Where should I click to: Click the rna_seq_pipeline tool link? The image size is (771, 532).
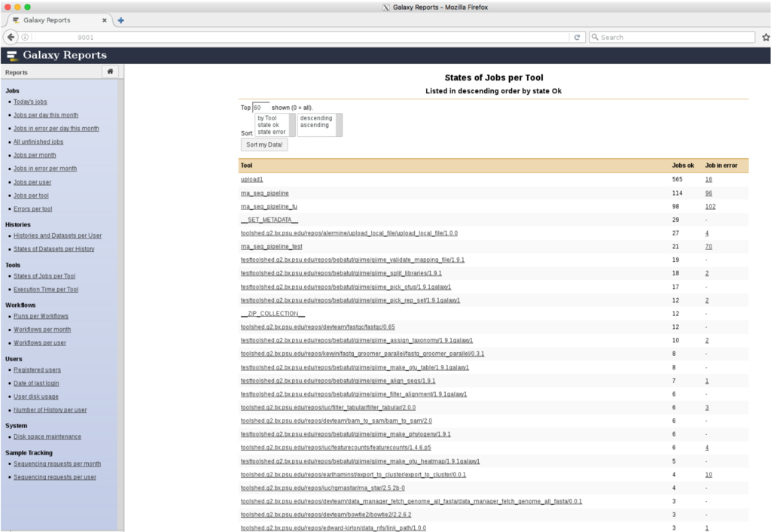click(264, 193)
